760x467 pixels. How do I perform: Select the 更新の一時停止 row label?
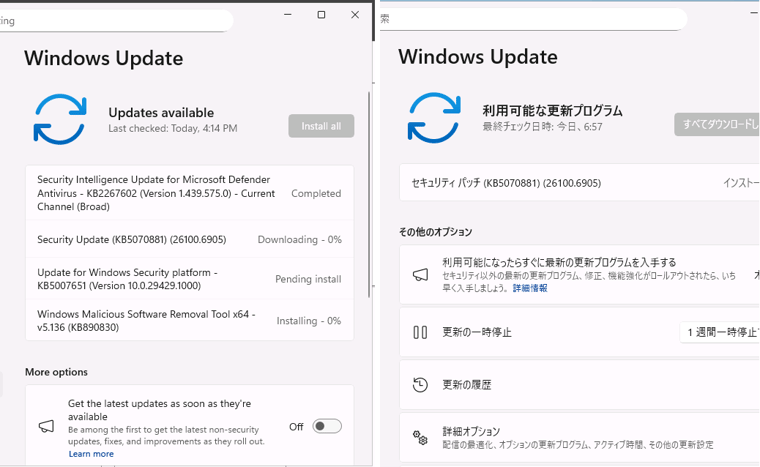pos(476,332)
